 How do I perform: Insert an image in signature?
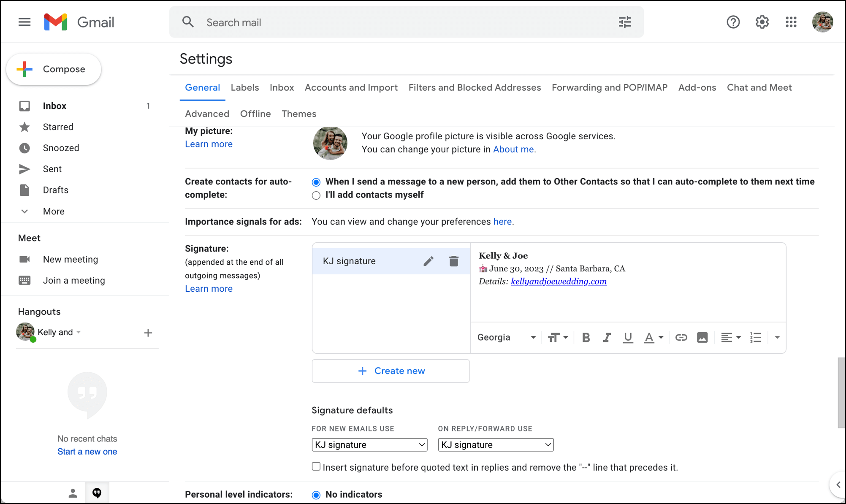coord(702,337)
